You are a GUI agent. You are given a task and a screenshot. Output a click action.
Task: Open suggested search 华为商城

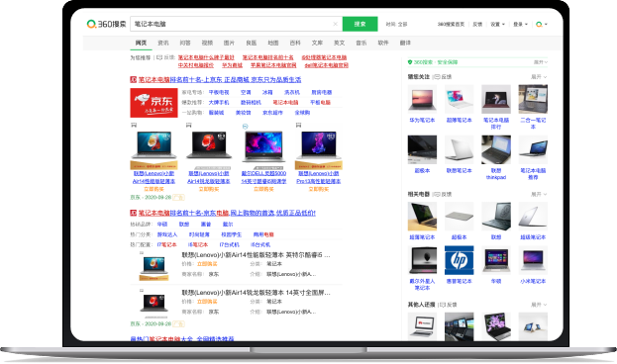click(232, 65)
